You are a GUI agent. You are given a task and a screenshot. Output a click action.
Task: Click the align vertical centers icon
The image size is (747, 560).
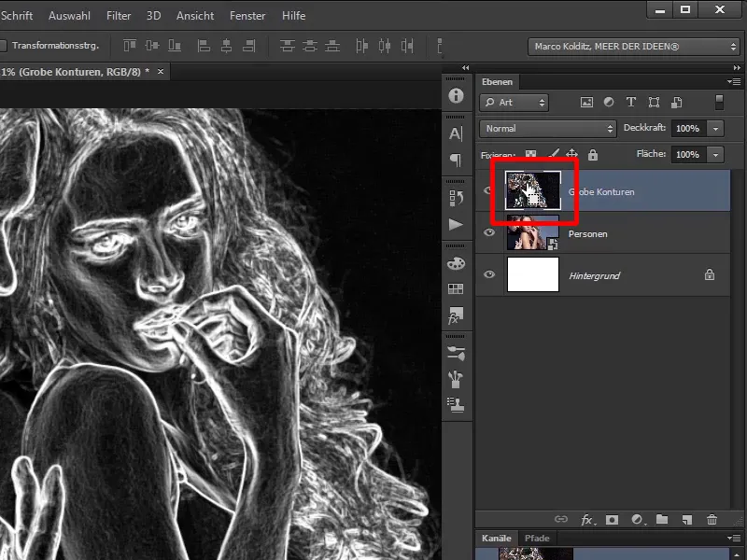(x=152, y=46)
